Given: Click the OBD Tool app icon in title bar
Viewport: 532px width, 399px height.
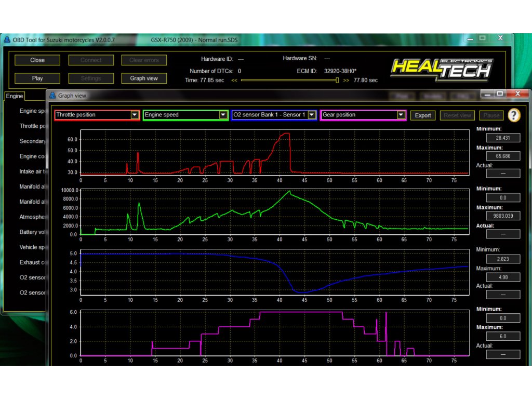Looking at the screenshot, I should pyautogui.click(x=7, y=40).
